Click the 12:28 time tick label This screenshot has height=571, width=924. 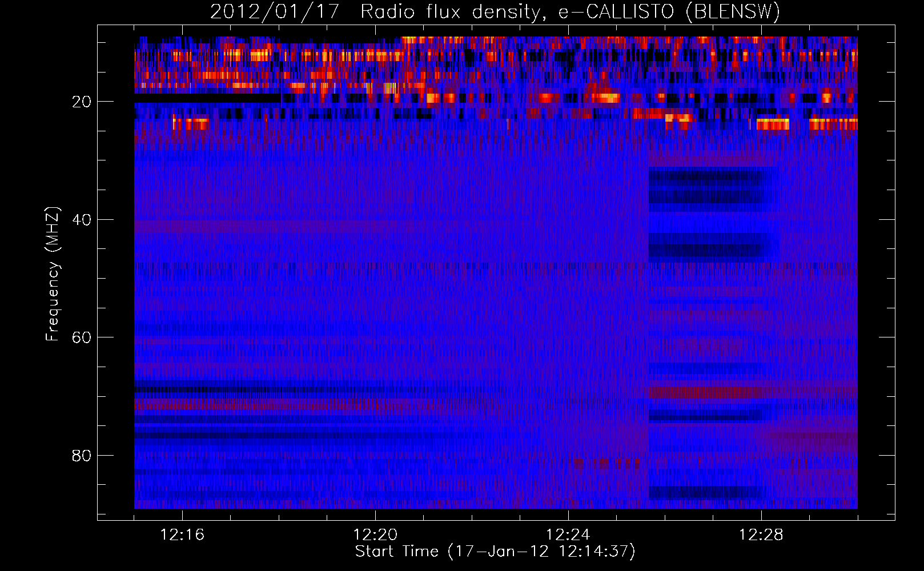[761, 535]
